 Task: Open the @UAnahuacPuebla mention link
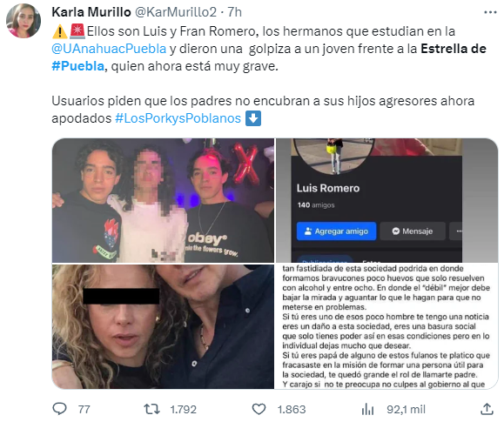109,49
